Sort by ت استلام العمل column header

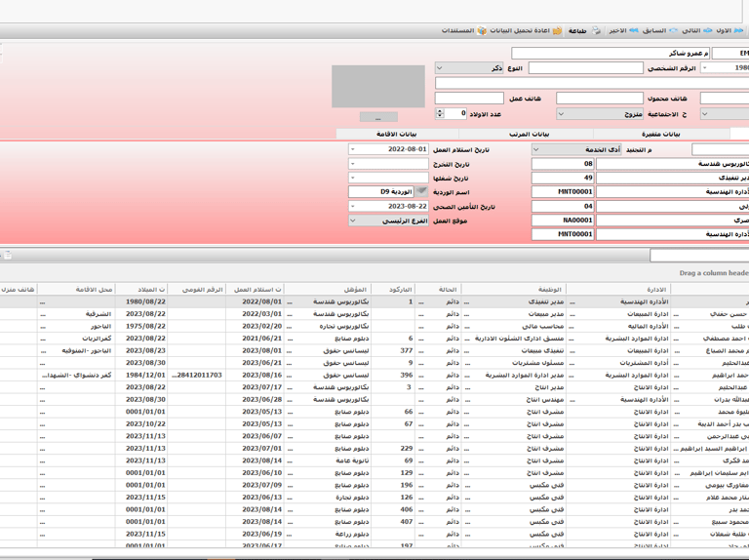pyautogui.click(x=256, y=290)
